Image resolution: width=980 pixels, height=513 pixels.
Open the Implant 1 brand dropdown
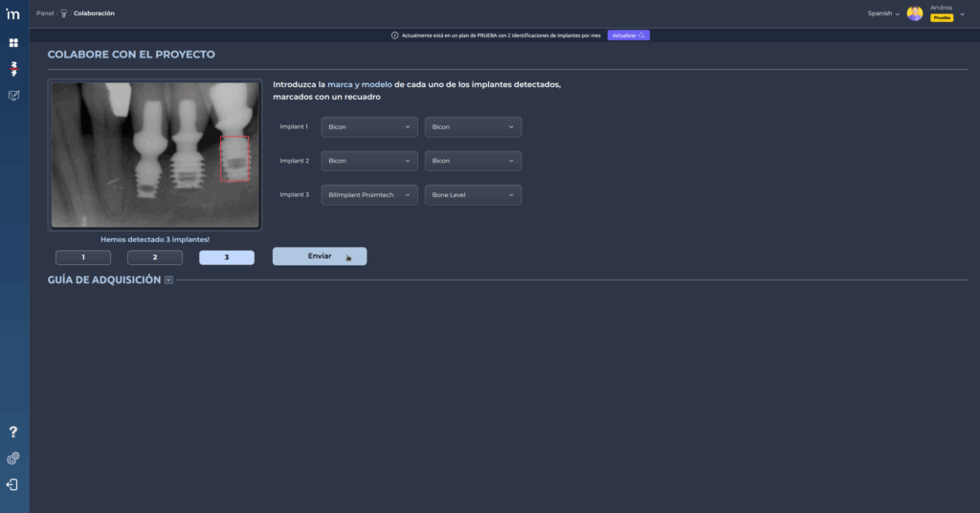coord(369,126)
